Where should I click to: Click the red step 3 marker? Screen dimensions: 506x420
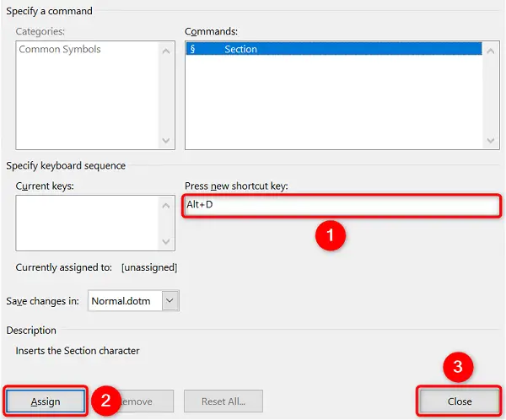pos(458,366)
